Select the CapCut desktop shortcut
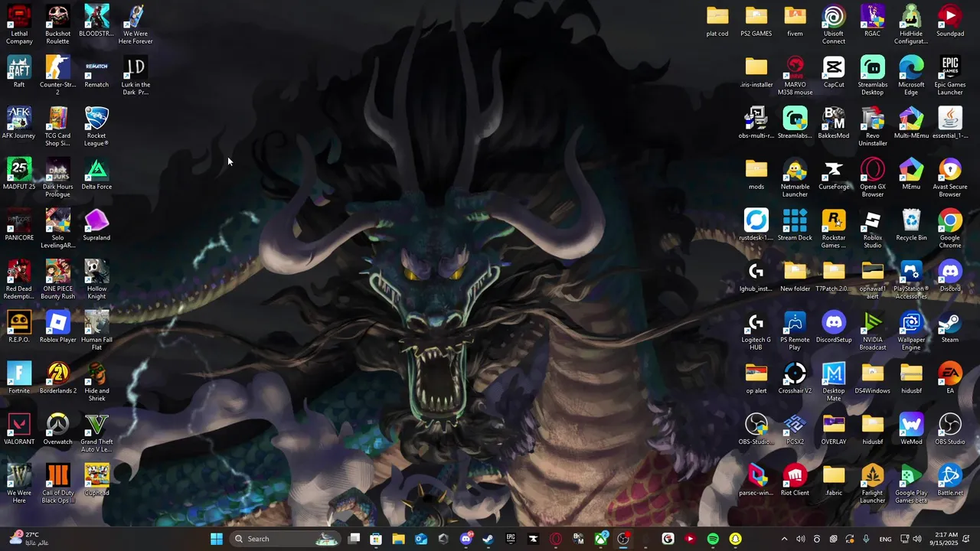 [x=834, y=73]
